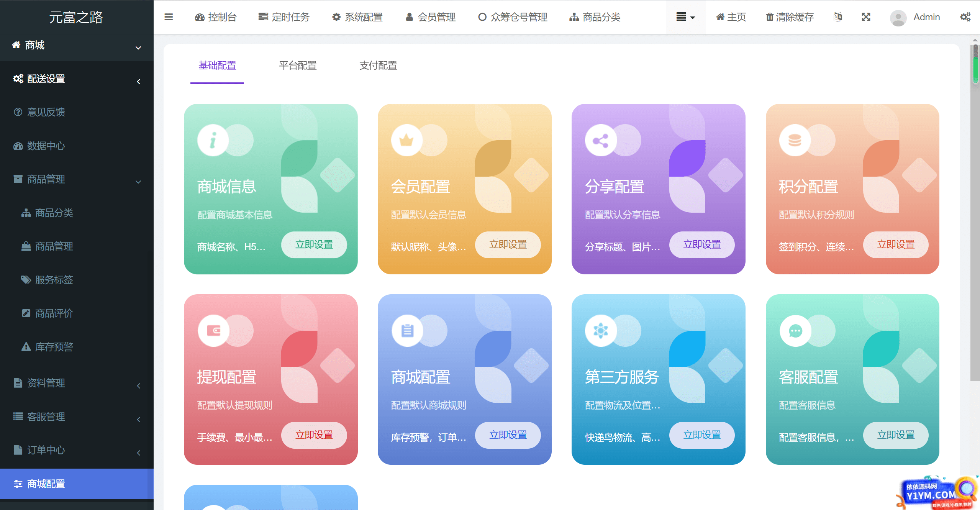Open 商品评价 in the sidebar
980x510 pixels.
(x=77, y=313)
